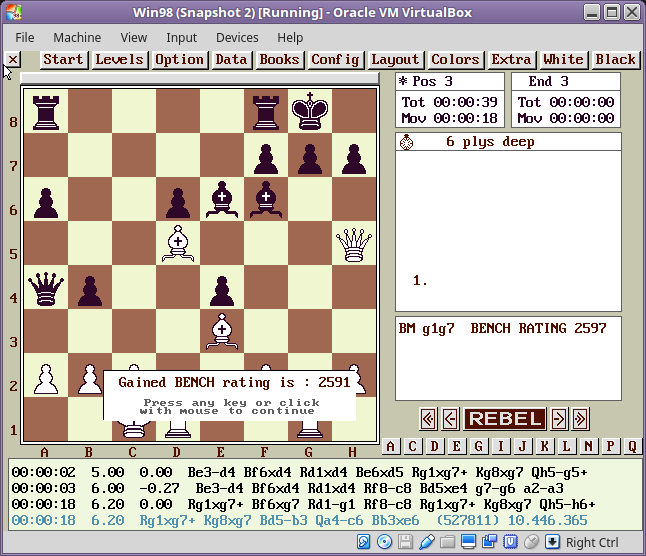The width and height of the screenshot is (646, 556).
Task: Click the black bishop on f6
Action: (266, 199)
